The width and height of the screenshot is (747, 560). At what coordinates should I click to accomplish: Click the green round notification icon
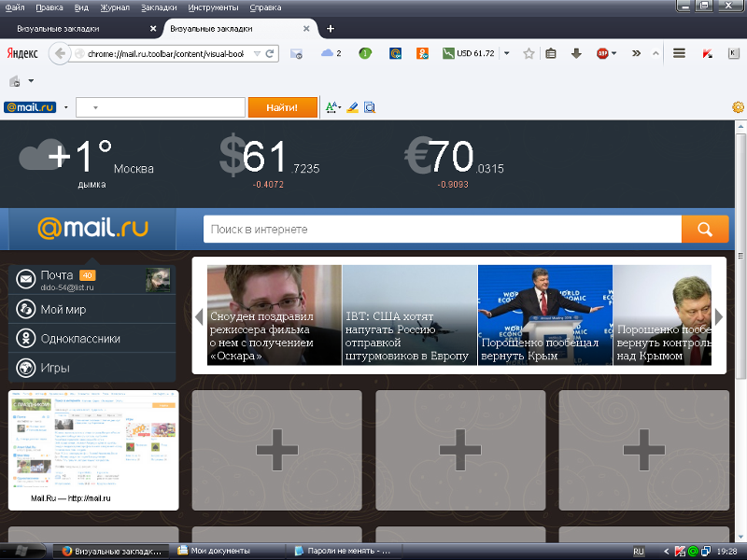click(365, 53)
